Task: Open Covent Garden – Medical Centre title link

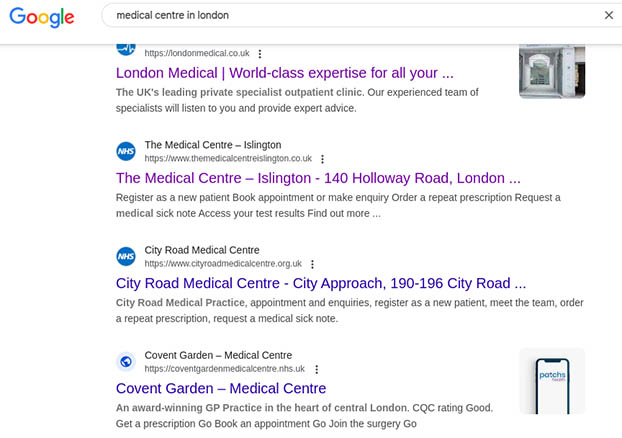Action: coord(221,388)
